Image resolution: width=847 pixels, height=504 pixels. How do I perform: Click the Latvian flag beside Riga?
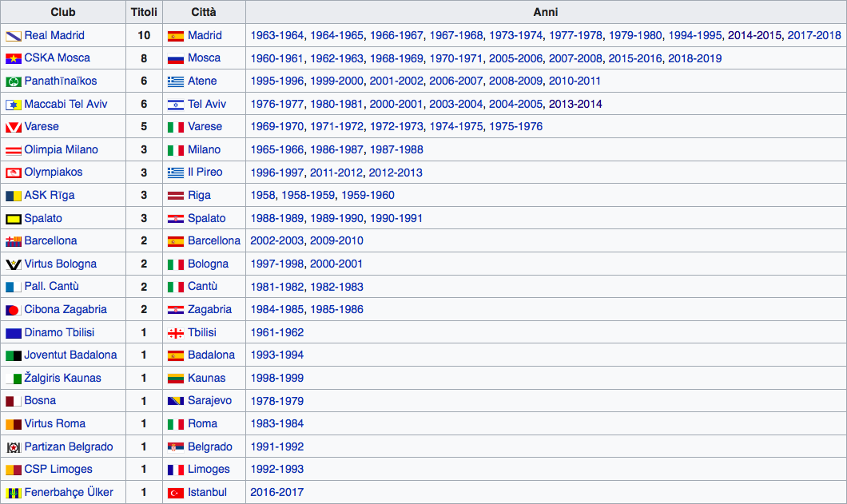[176, 196]
